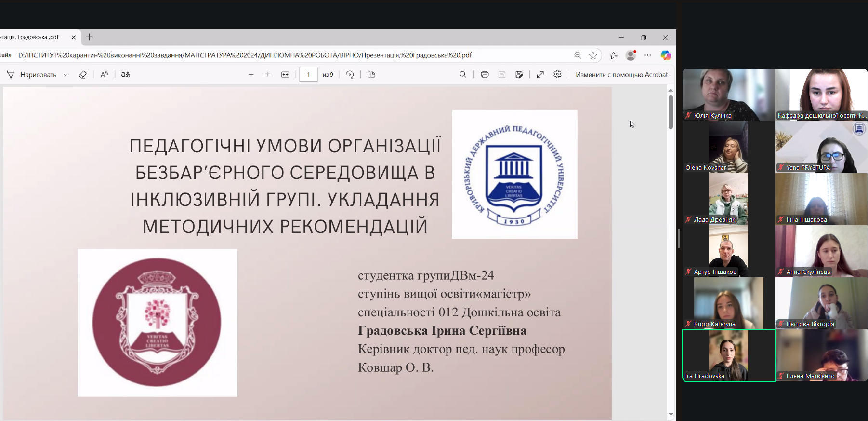Click muted mic icon beside Юлія Кулінка
This screenshot has width=868, height=421.
click(x=689, y=116)
